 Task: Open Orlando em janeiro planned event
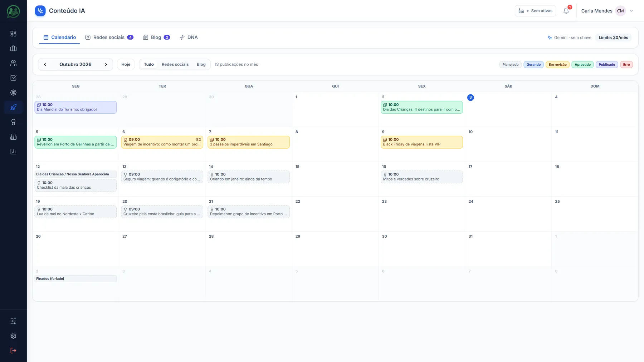248,177
